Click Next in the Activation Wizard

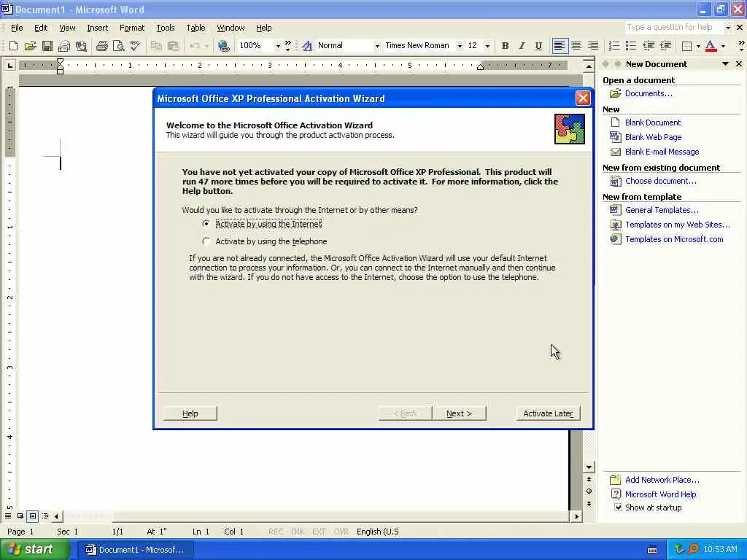[460, 413]
